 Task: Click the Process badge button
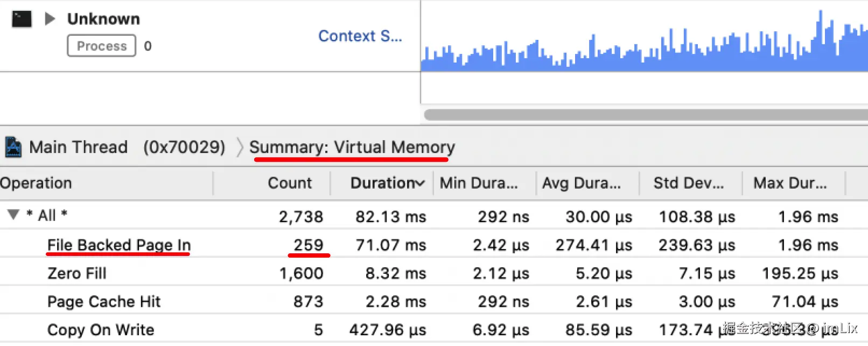[101, 46]
